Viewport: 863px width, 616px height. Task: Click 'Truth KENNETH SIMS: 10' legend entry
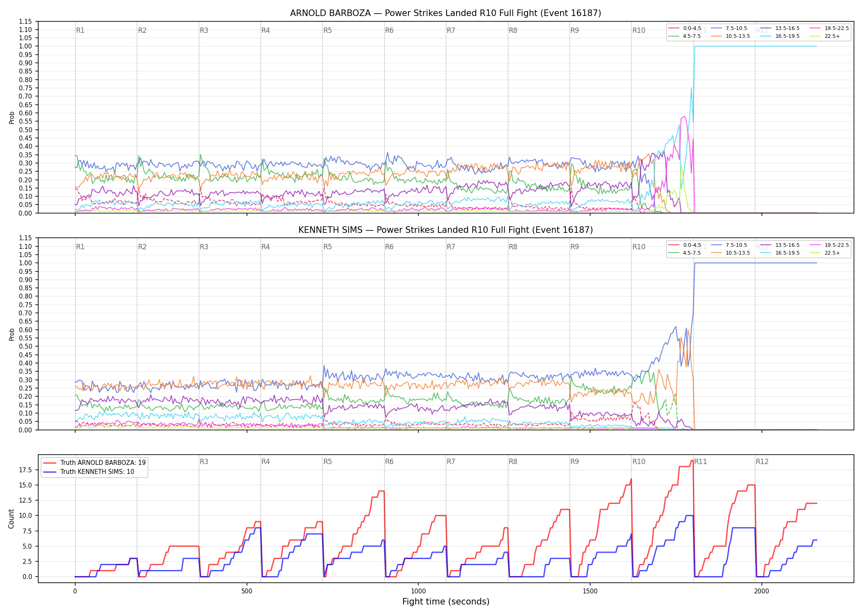89,471
